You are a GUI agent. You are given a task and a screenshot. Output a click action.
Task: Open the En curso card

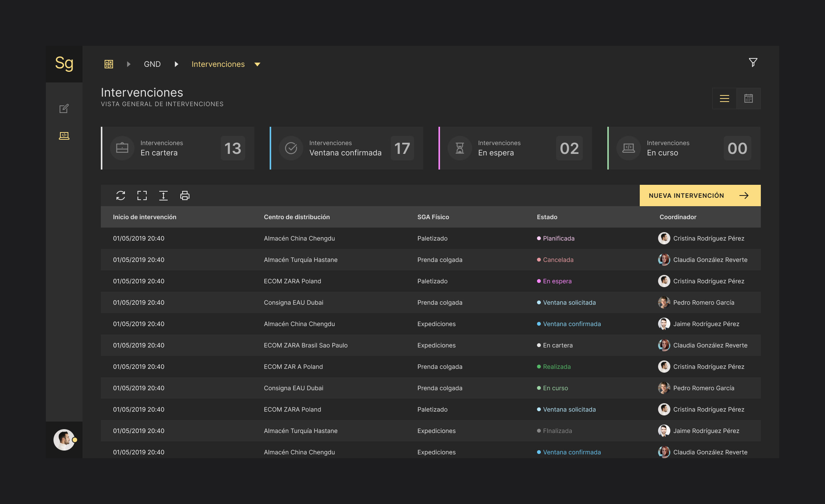(684, 148)
